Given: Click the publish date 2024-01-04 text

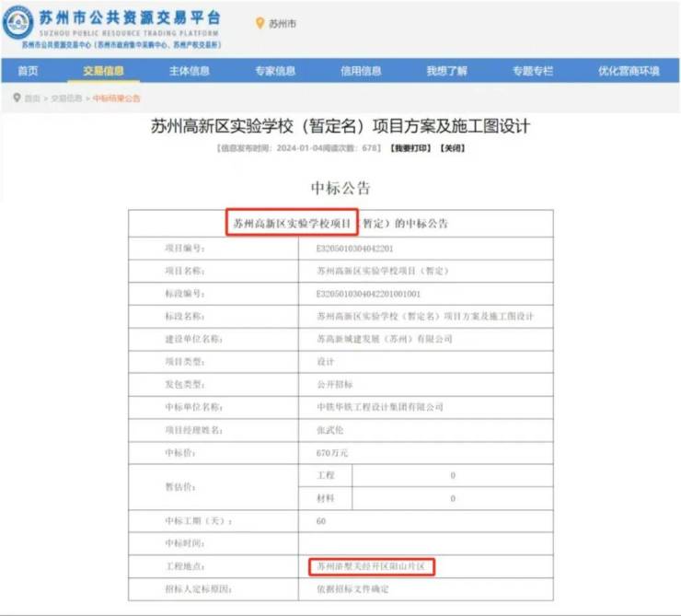Looking at the screenshot, I should pyautogui.click(x=301, y=148).
